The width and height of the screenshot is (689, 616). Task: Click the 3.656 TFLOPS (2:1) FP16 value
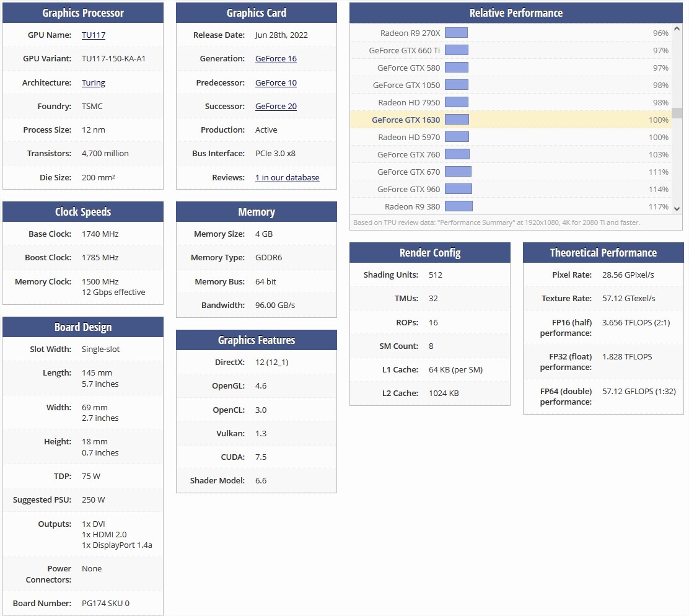pos(636,322)
